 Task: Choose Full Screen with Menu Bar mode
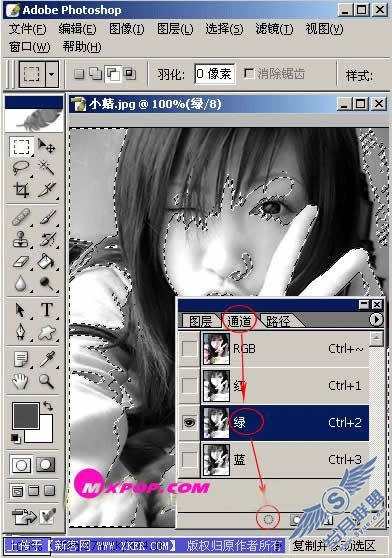click(33, 491)
